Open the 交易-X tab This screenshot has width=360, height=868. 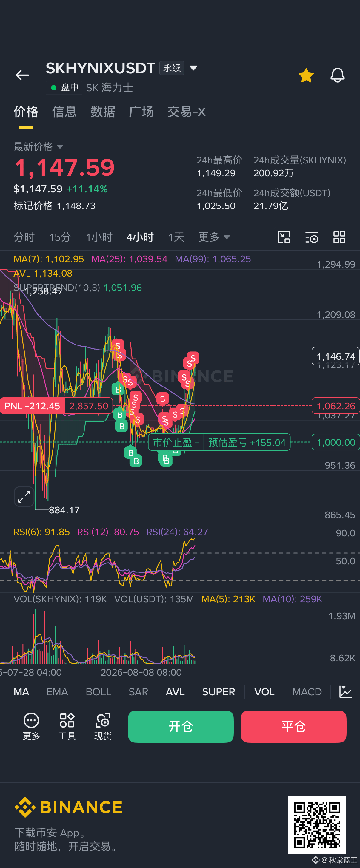click(186, 112)
